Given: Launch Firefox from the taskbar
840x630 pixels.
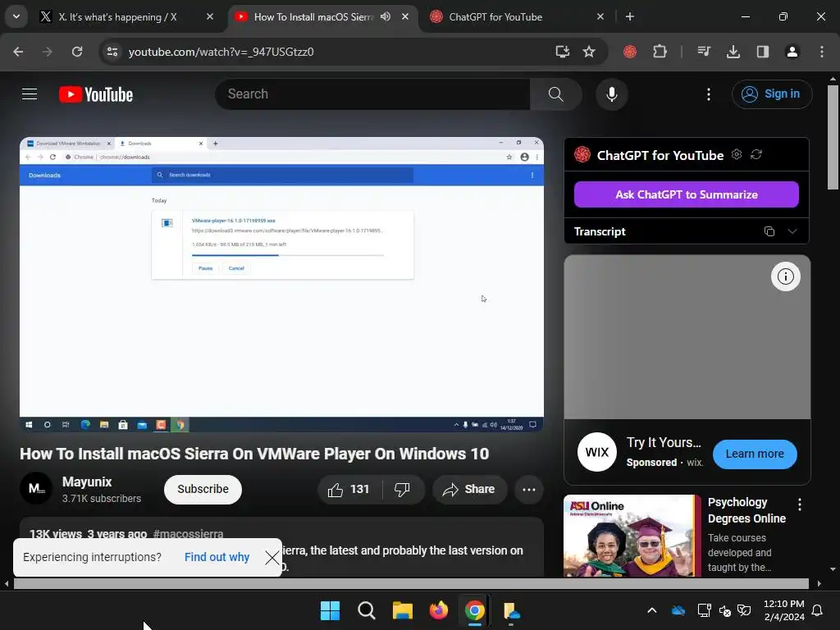Looking at the screenshot, I should 438,610.
